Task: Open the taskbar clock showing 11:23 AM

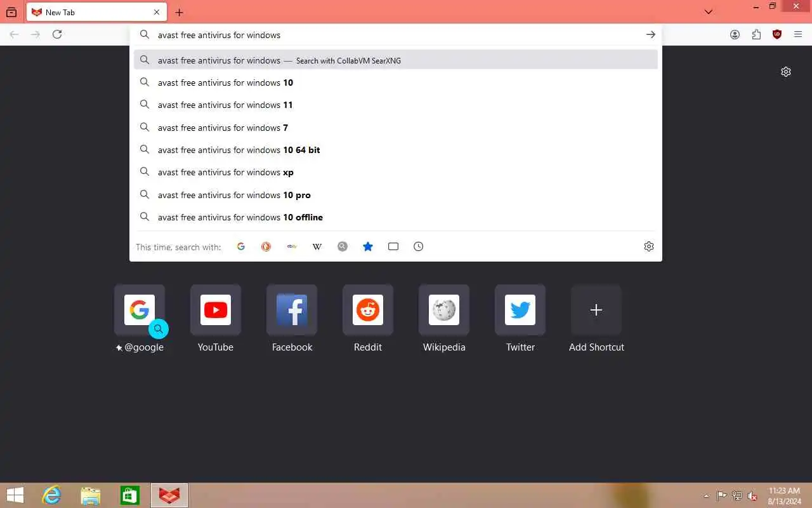Action: [x=784, y=496]
